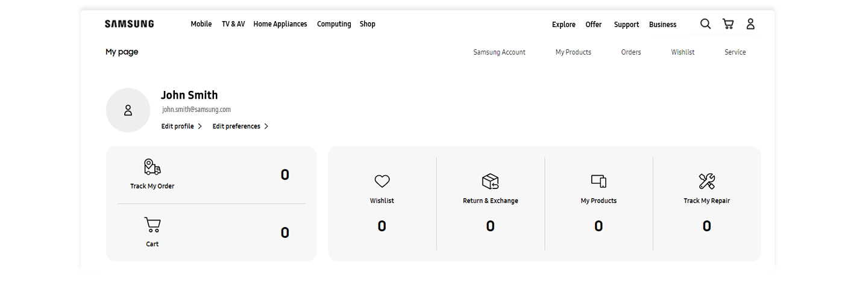Switch to the Samsung Account tab
The image size is (868, 286).
[499, 52]
